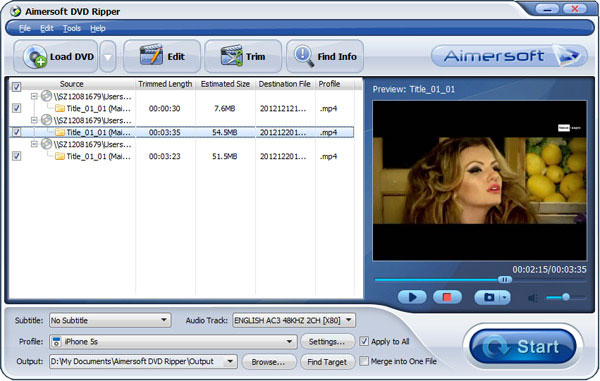Open the Load DVD dropdown arrow

point(108,57)
